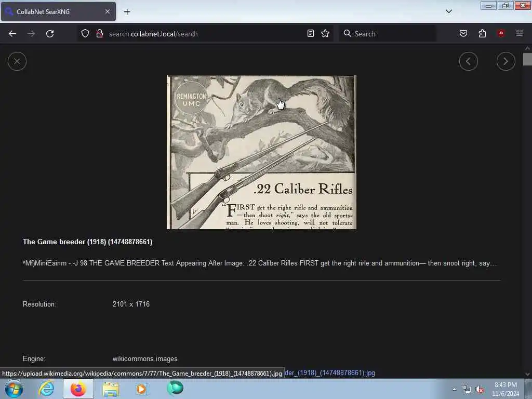Open Windows Explorer folder in taskbar
The height and width of the screenshot is (399, 532).
point(111,389)
